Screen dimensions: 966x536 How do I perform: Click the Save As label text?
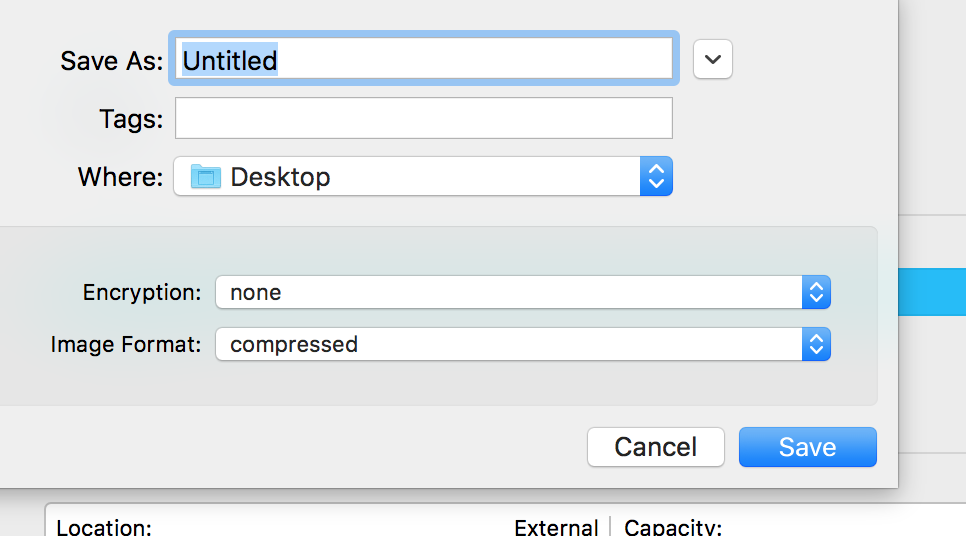tap(112, 60)
